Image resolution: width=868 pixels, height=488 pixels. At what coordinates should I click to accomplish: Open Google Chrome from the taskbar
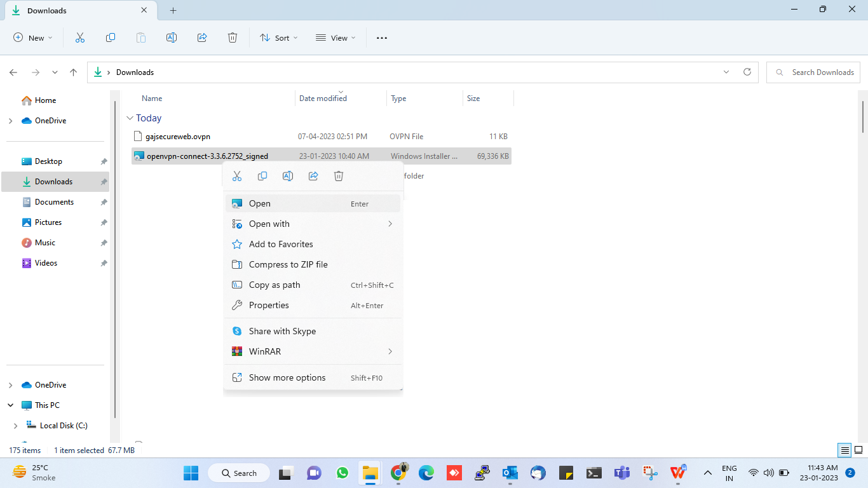click(398, 473)
